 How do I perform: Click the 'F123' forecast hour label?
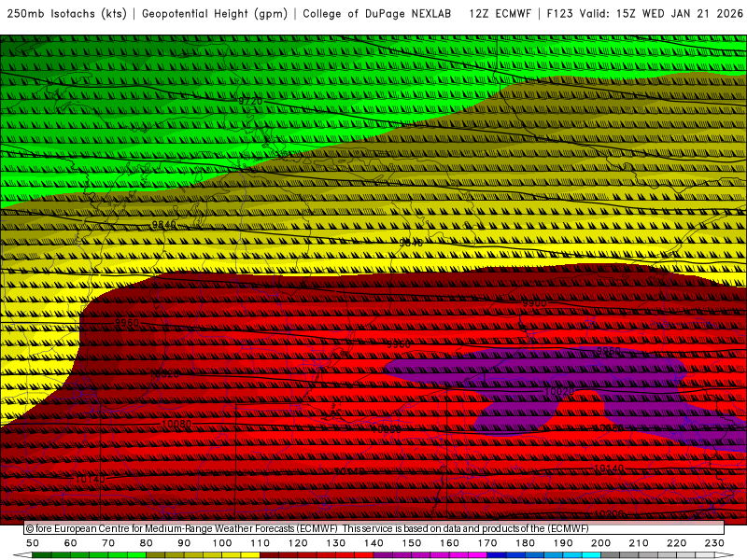click(x=559, y=14)
